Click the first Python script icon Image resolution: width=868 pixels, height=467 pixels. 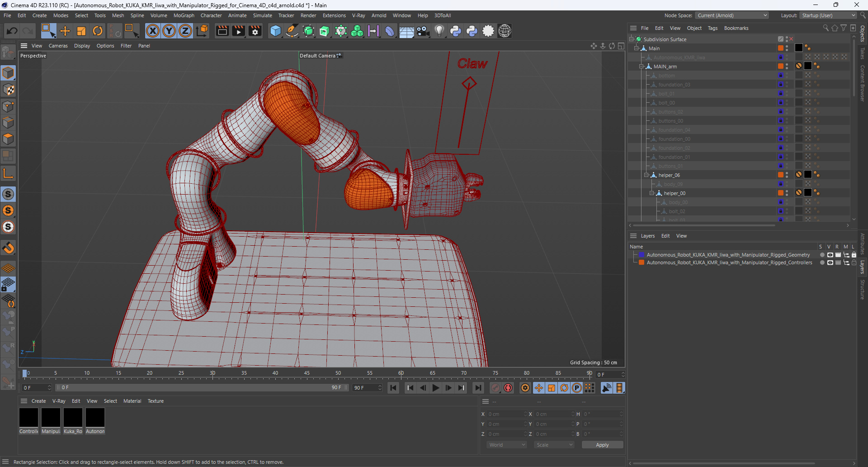(456, 31)
